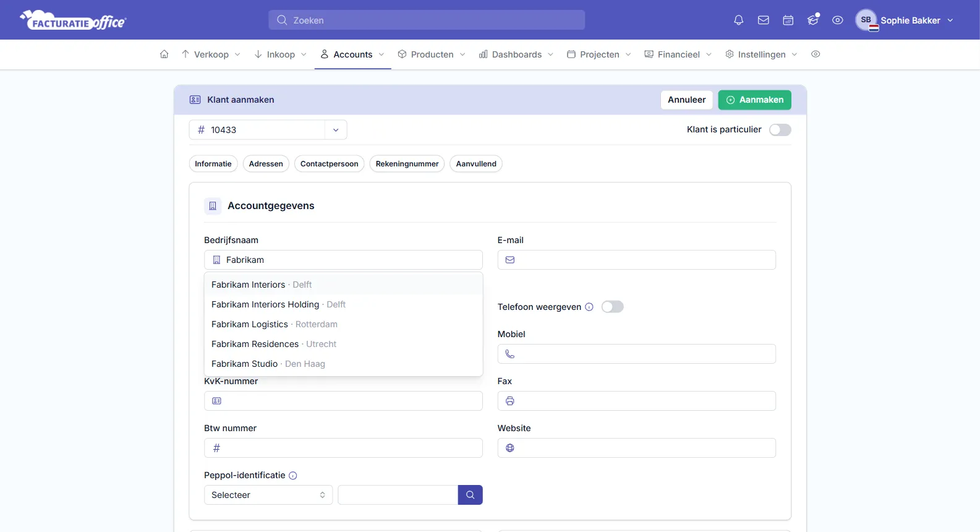Click the Peppol search magnifier button
Screen dimensions: 980x532
pos(470,495)
